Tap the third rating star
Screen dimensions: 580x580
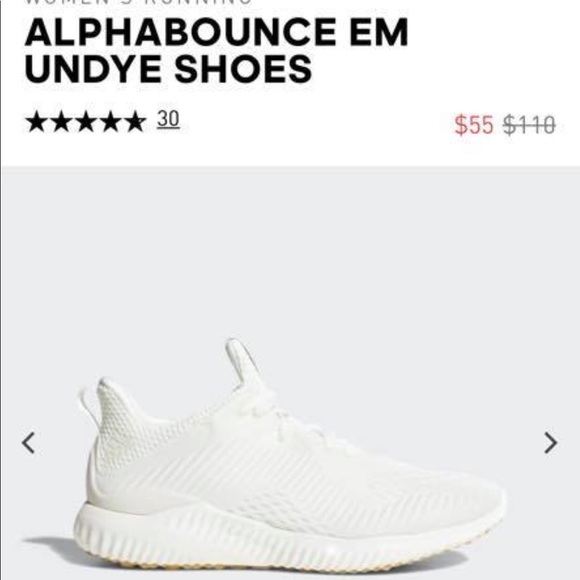coord(85,121)
